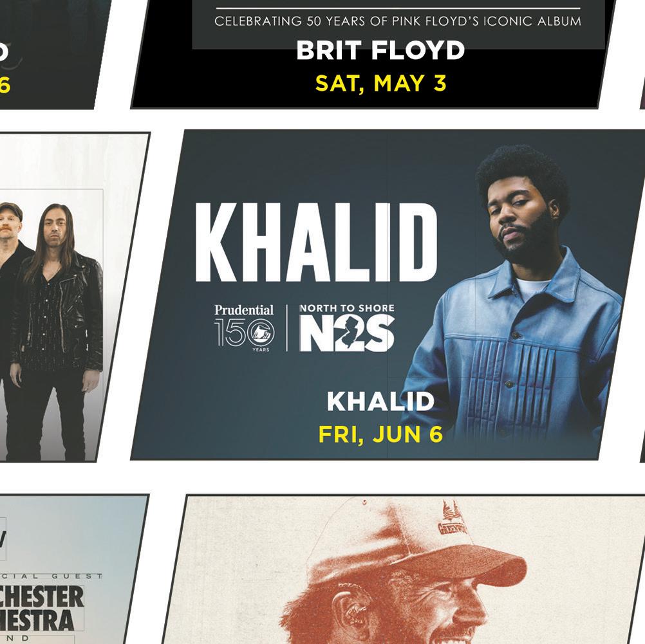Viewport: 645px width, 644px height.
Task: Click the North to Shore N2S logo
Action: tap(347, 327)
